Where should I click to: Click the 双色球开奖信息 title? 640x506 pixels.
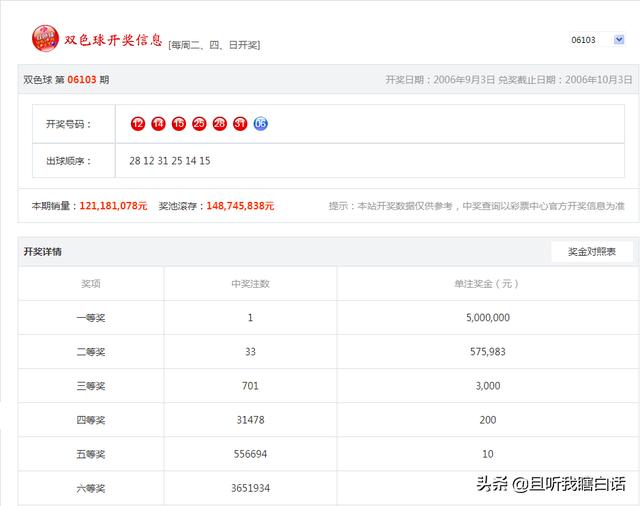pyautogui.click(x=113, y=40)
